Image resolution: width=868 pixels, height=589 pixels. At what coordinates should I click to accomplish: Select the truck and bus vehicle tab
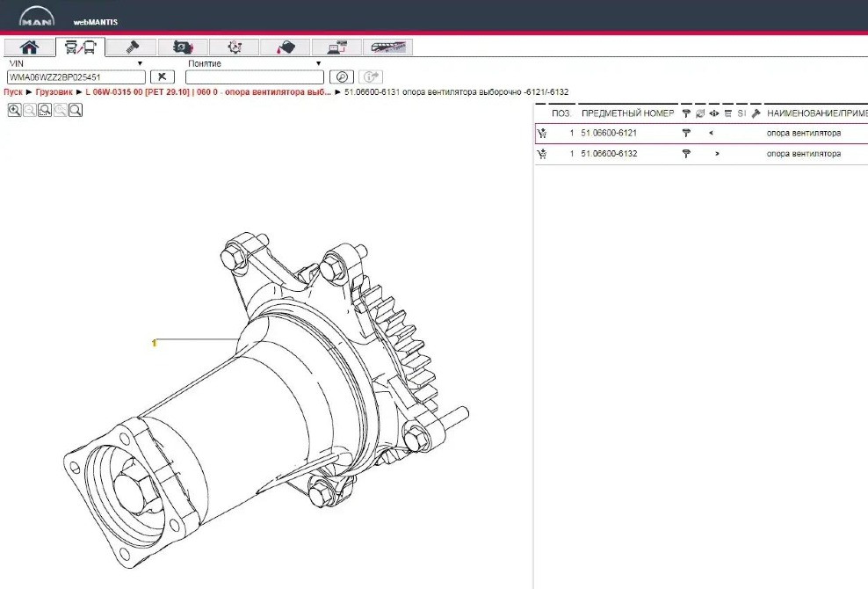click(80, 47)
